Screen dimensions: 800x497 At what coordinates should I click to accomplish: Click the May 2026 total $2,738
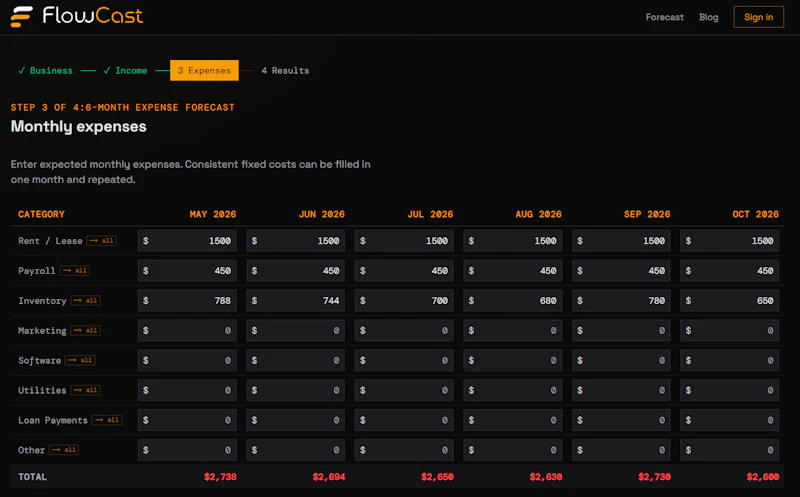(x=220, y=477)
